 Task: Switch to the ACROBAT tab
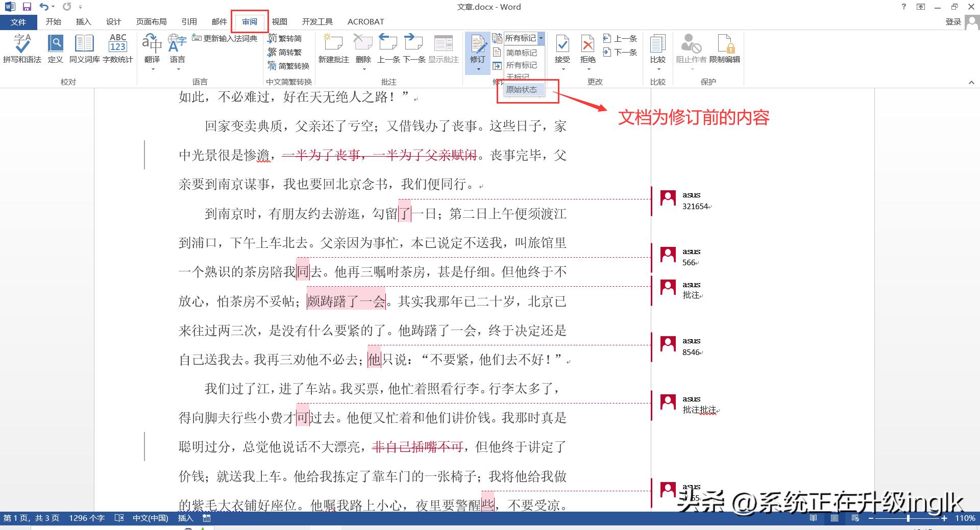coord(365,22)
